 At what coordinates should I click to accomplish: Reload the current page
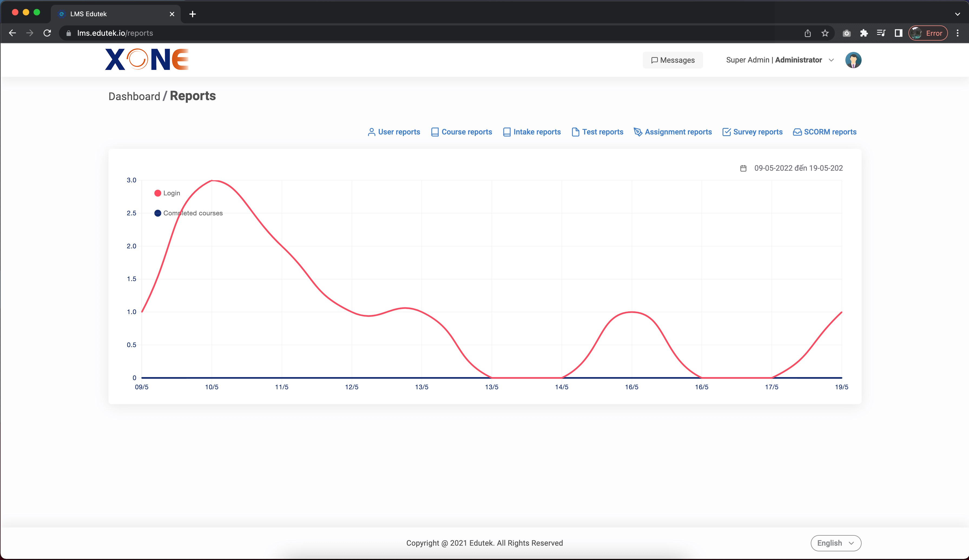[47, 33]
